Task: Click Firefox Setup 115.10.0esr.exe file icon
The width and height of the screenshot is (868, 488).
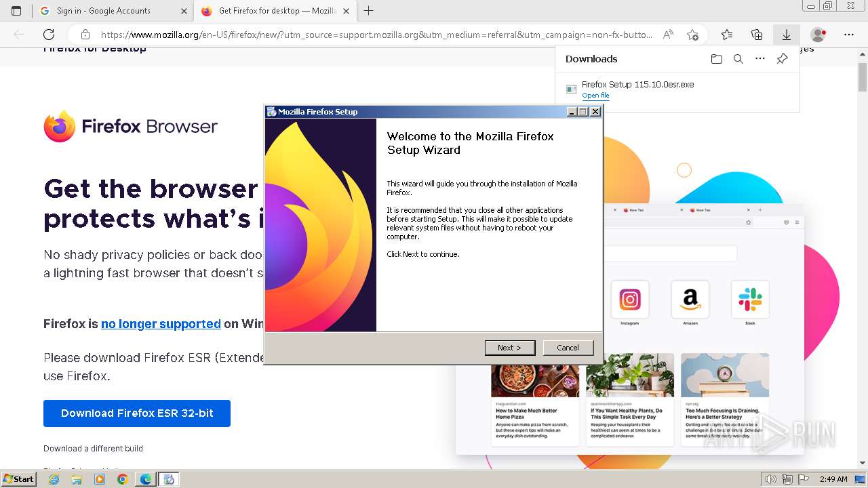Action: (571, 89)
